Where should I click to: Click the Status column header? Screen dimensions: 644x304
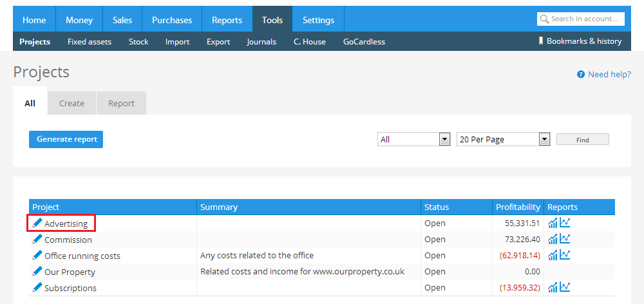coord(457,207)
